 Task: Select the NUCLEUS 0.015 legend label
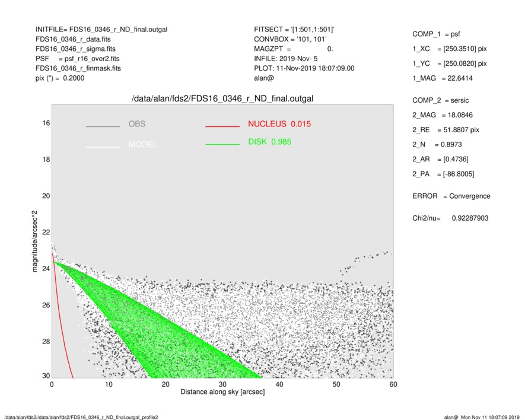pos(279,124)
